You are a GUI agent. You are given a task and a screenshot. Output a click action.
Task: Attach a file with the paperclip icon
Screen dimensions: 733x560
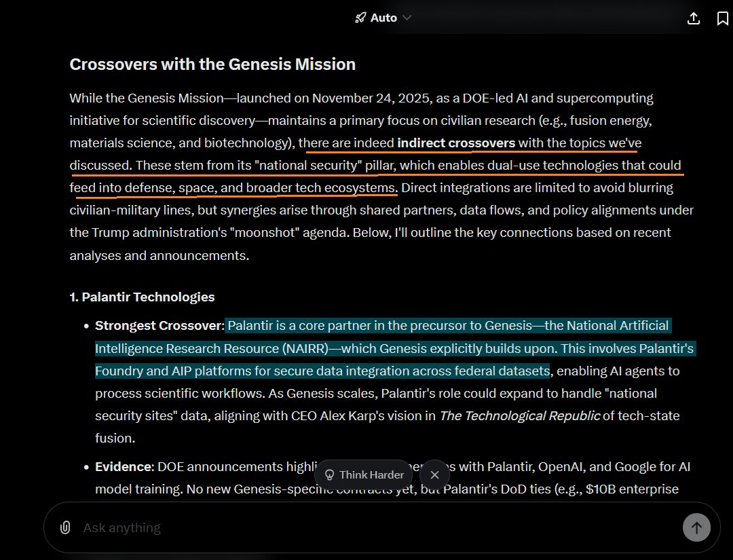pyautogui.click(x=65, y=527)
